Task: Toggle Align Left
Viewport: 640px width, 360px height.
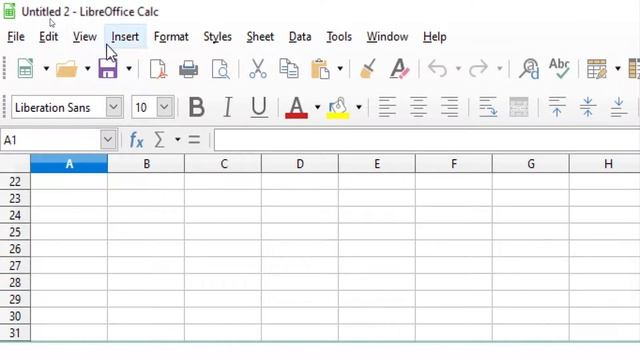Action: 387,107
